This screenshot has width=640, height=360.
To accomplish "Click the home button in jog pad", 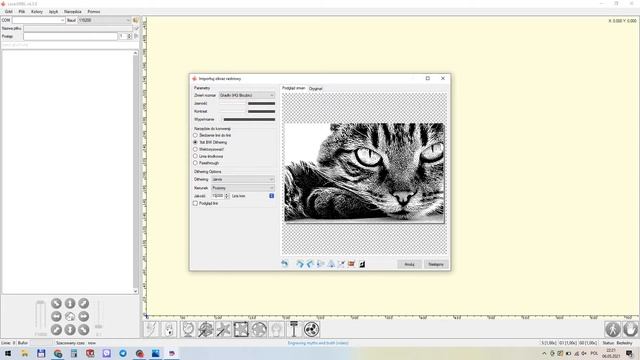I will [x=70, y=316].
